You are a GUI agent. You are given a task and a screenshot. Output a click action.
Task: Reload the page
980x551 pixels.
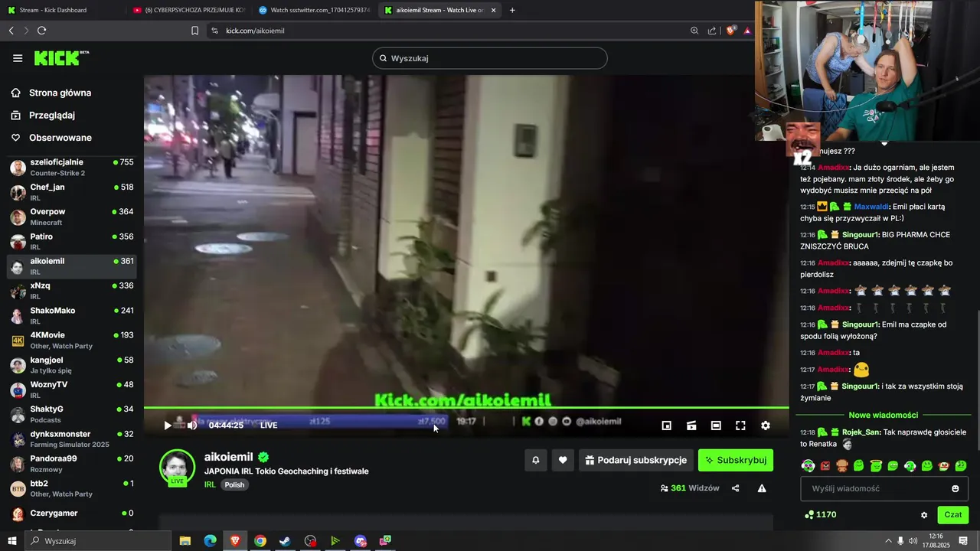coord(41,31)
